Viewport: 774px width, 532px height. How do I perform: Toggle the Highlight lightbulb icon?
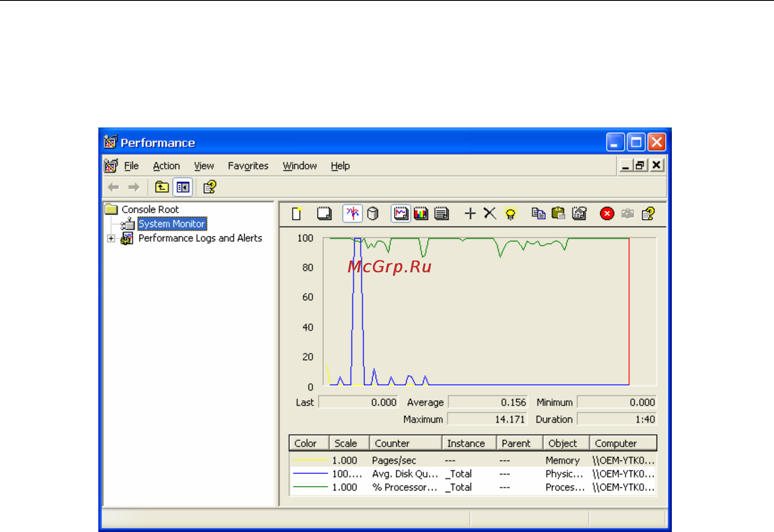point(510,213)
